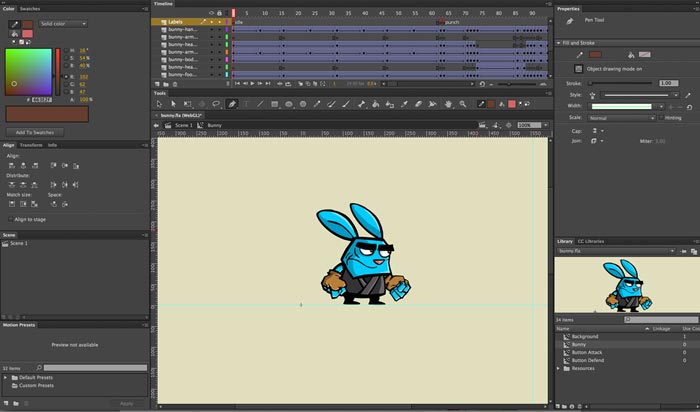Select the Eraser tool

[x=418, y=104]
